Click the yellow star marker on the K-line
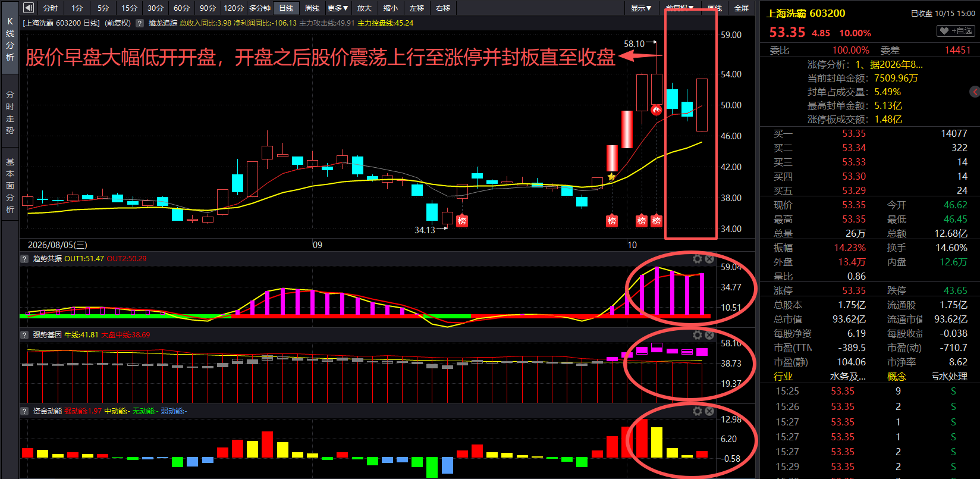Screen dimensions: 980x479 click(x=611, y=177)
